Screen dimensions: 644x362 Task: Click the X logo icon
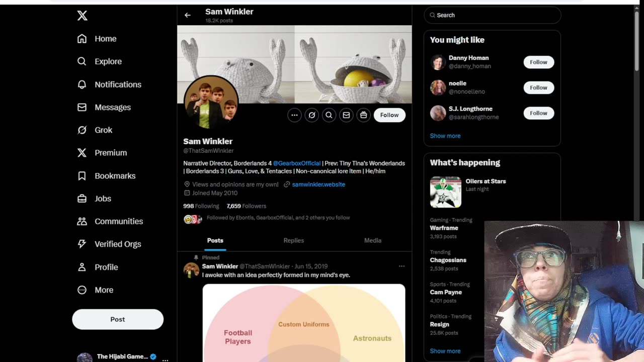click(x=83, y=16)
